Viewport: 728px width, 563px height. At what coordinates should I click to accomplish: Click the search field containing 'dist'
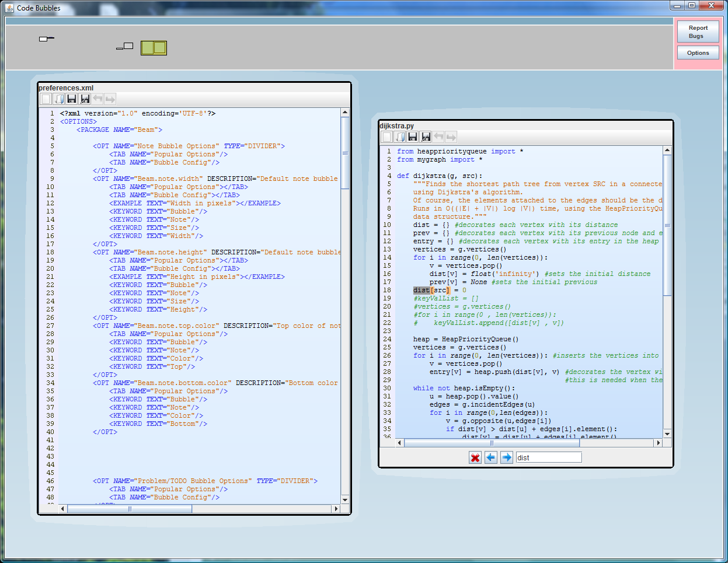(549, 457)
